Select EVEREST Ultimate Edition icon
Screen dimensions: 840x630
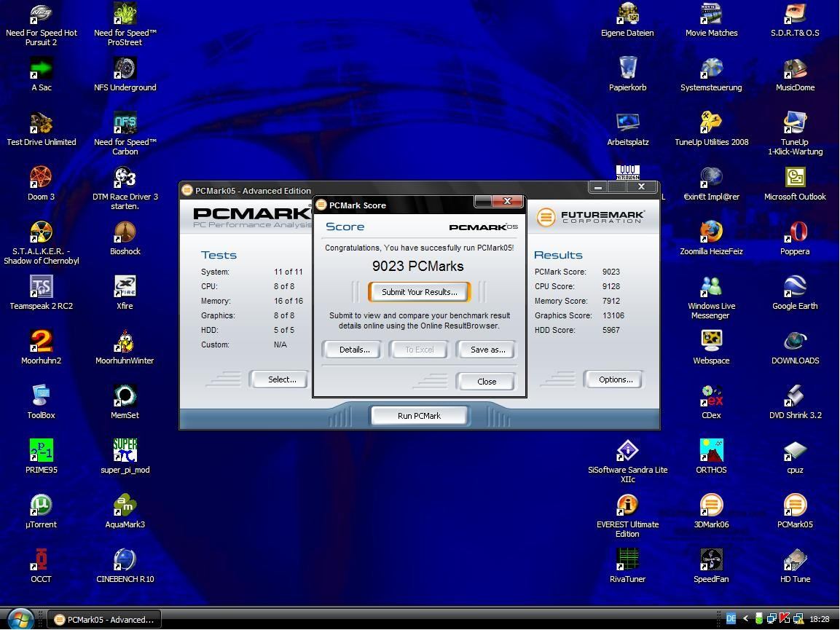(628, 506)
